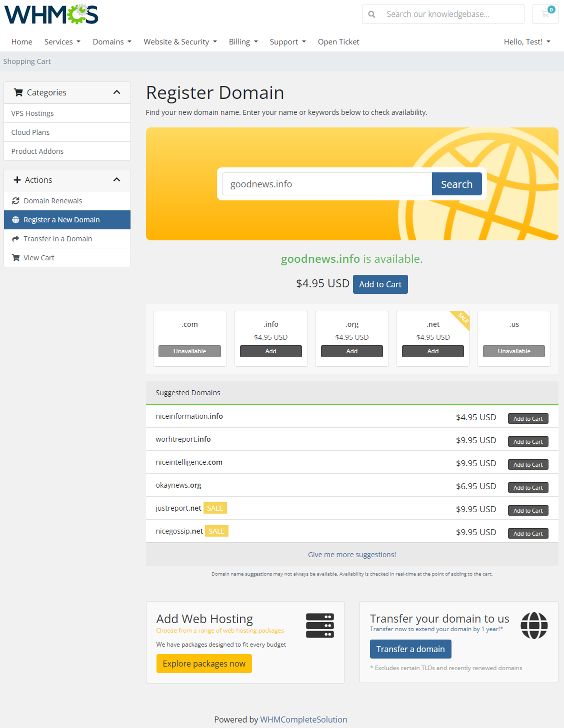Screen dimensions: 564x728
Task: Click the globe icon in the domain transfer box
Action: (534, 626)
